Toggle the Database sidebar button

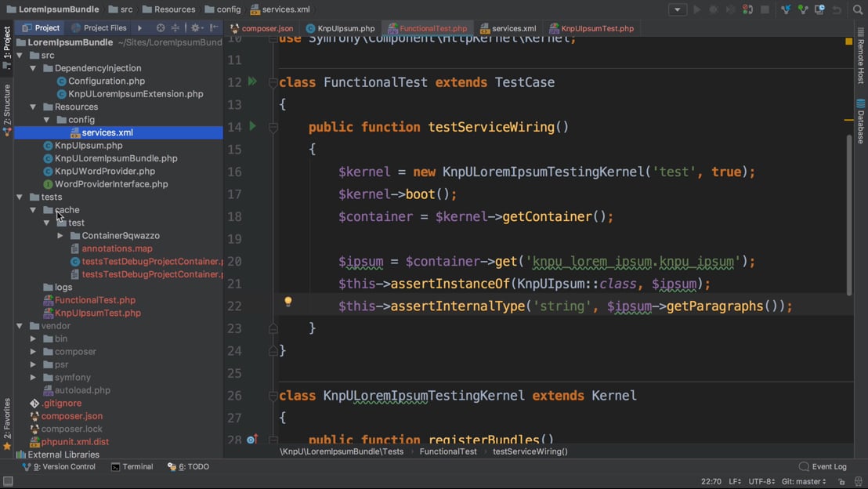pyautogui.click(x=861, y=121)
